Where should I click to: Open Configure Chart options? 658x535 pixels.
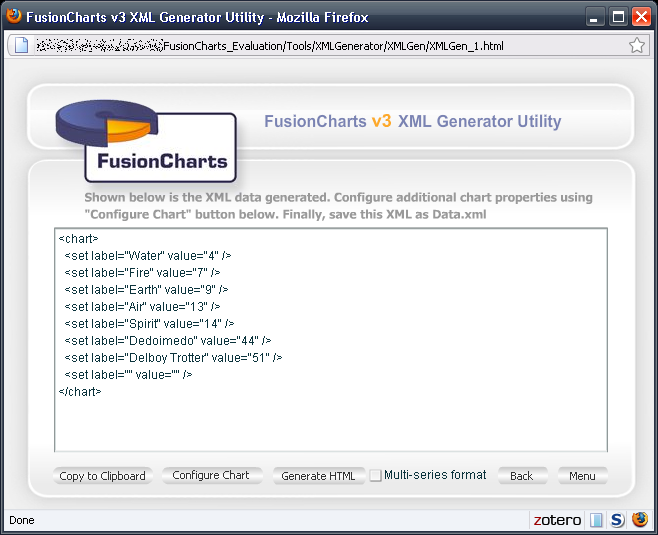tap(211, 476)
